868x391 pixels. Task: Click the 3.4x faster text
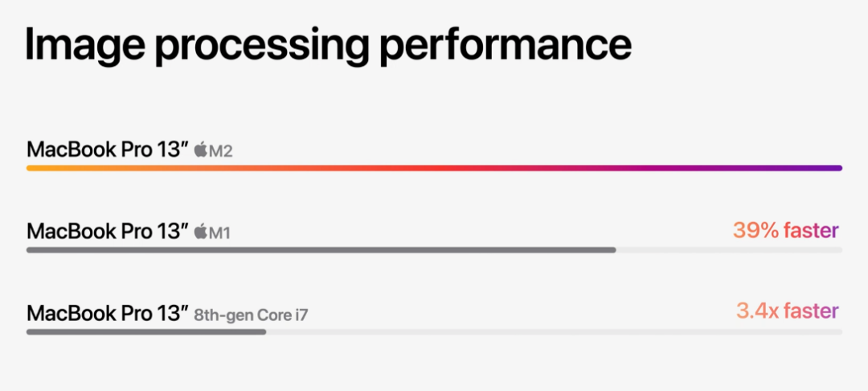(787, 311)
